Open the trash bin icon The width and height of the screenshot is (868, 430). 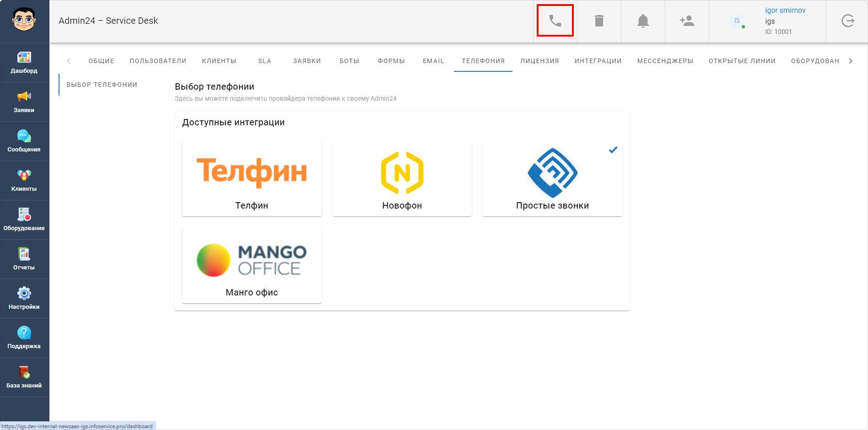click(599, 21)
